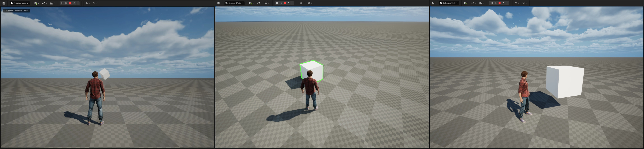
Task: Stop play session in the right panel
Action: point(499,3)
